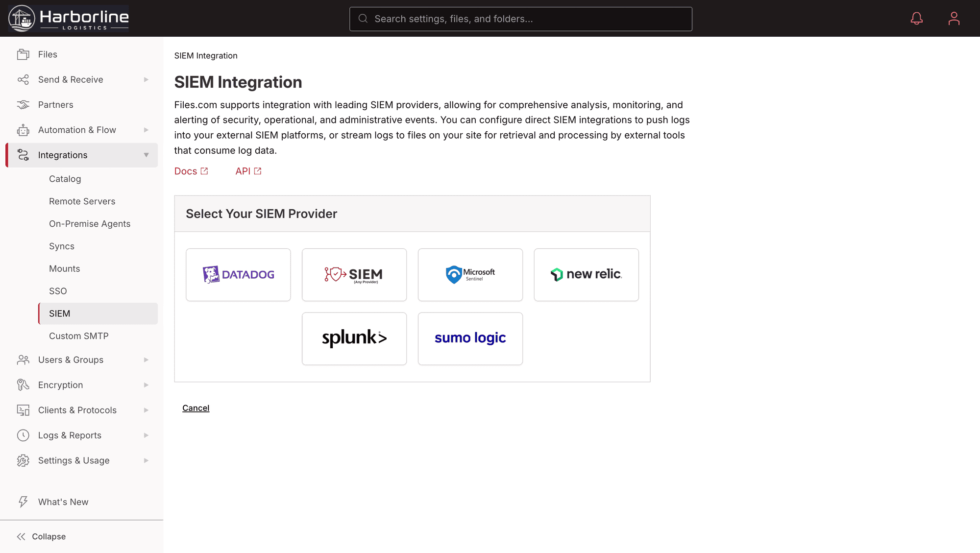
Task: Click external-link icon beside API
Action: (258, 171)
